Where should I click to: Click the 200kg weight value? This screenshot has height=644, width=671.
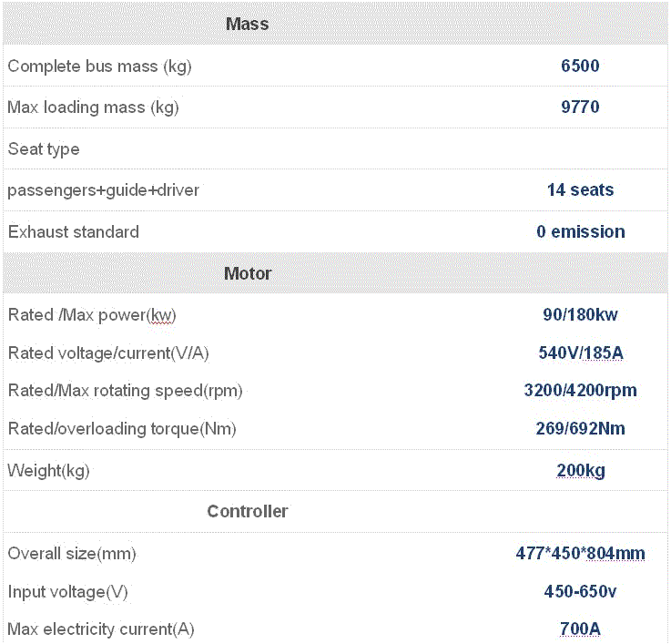tap(581, 471)
